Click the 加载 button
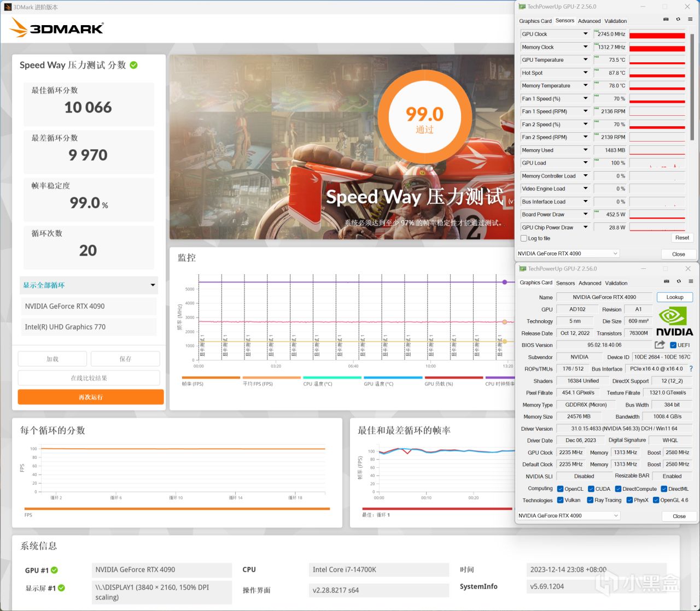This screenshot has width=700, height=611. coord(52,359)
